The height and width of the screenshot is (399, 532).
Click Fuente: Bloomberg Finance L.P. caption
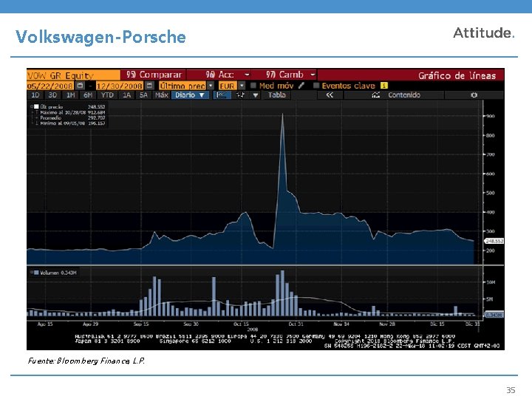86,361
